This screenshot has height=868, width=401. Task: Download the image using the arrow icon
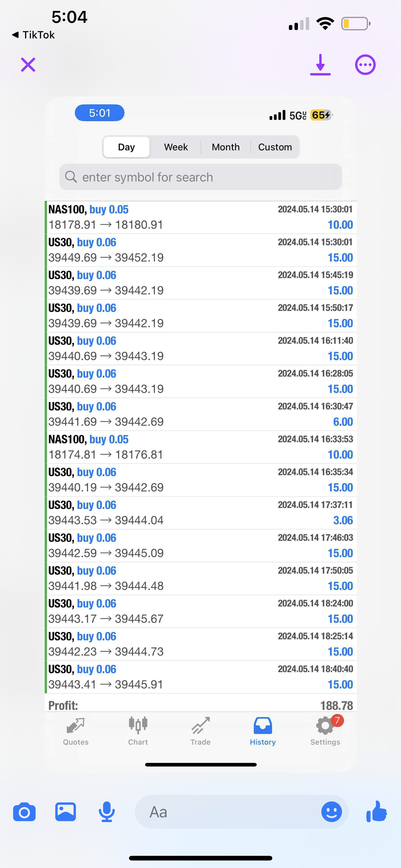coord(320,64)
